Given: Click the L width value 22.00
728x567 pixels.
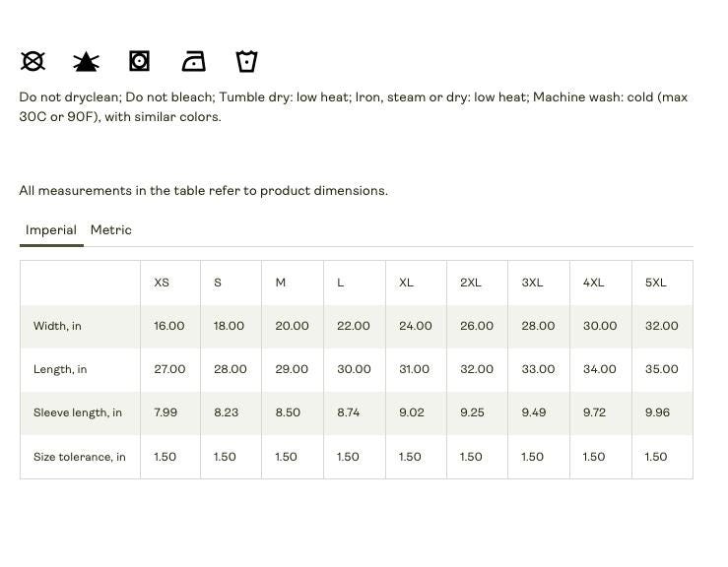Looking at the screenshot, I should [x=354, y=326].
